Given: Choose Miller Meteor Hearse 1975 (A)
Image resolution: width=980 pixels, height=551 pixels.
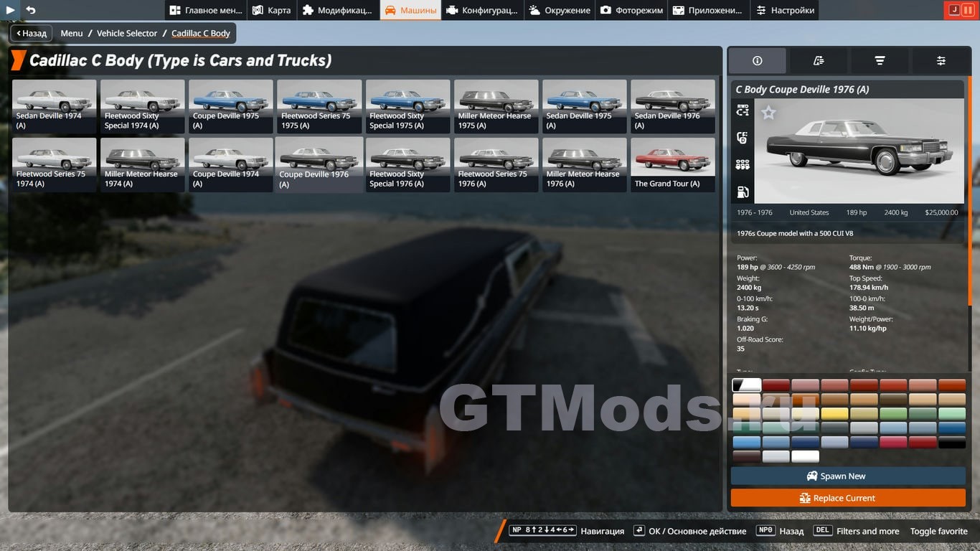Looking at the screenshot, I should (x=496, y=106).
